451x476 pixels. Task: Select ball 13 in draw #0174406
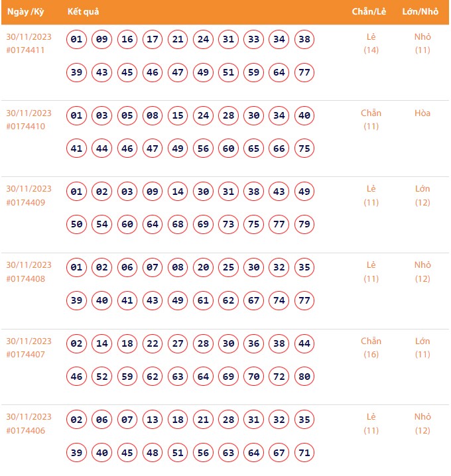tap(153, 420)
